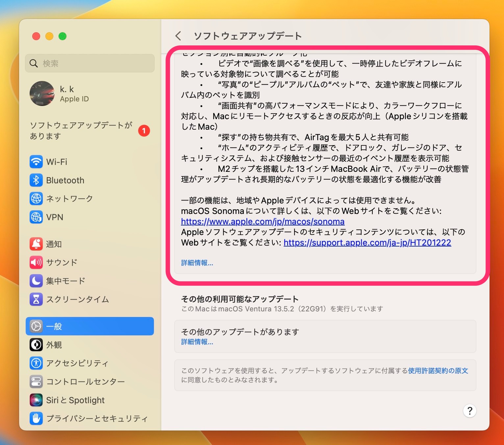Select ネットワーク in the sidebar

(90, 198)
